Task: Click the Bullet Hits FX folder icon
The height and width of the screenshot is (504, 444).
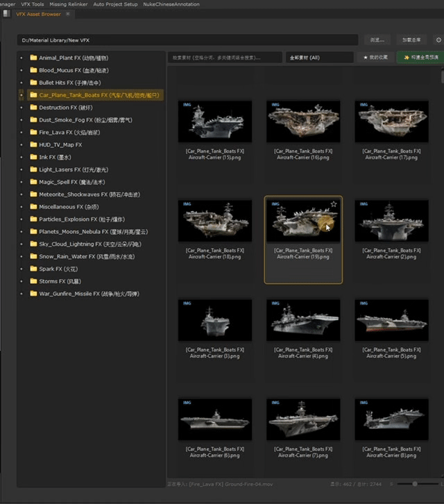Action: coord(33,83)
